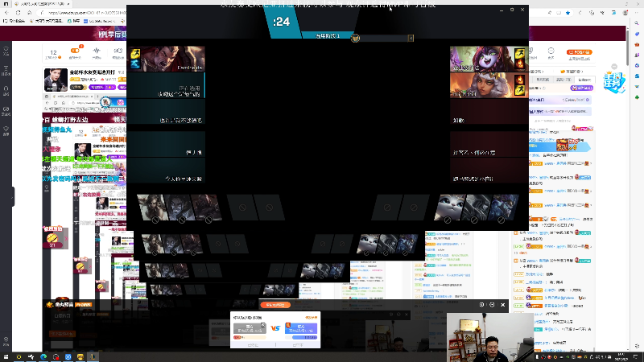644x362 pixels.
Task: Click the headset icon at sidebar bottom
Action: 6,340
